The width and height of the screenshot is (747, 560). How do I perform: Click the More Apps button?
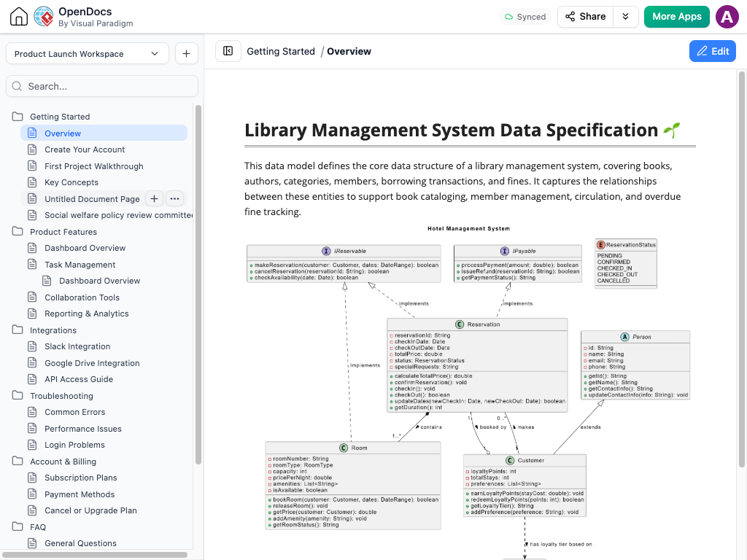coord(676,17)
